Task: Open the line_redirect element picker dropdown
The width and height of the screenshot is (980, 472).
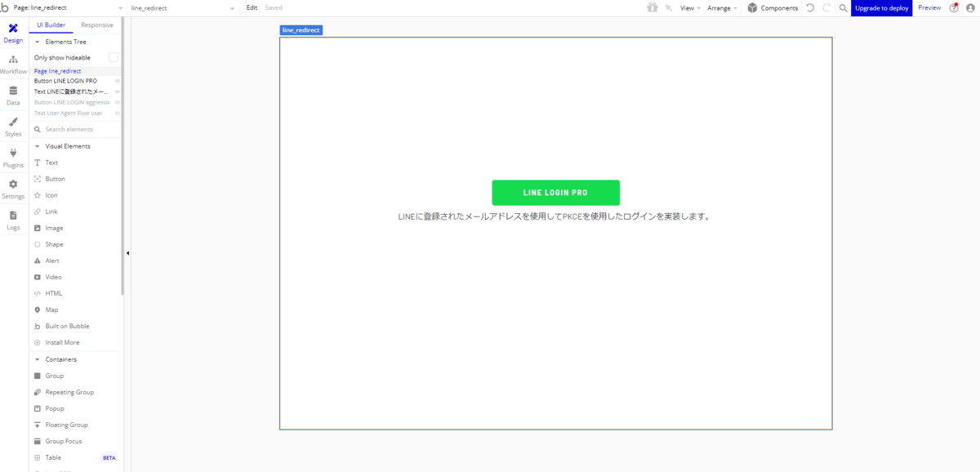Action: pyautogui.click(x=185, y=7)
